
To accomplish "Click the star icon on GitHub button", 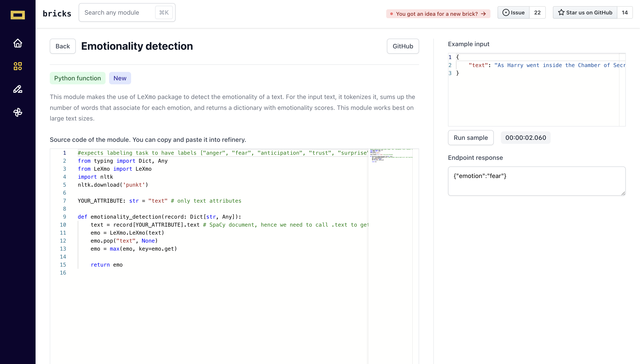I will tap(561, 12).
